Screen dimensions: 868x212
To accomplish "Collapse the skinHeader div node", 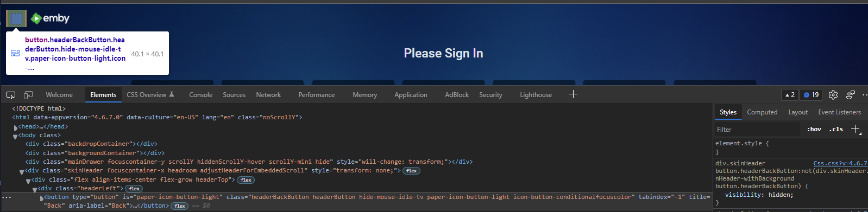I will 22,171.
